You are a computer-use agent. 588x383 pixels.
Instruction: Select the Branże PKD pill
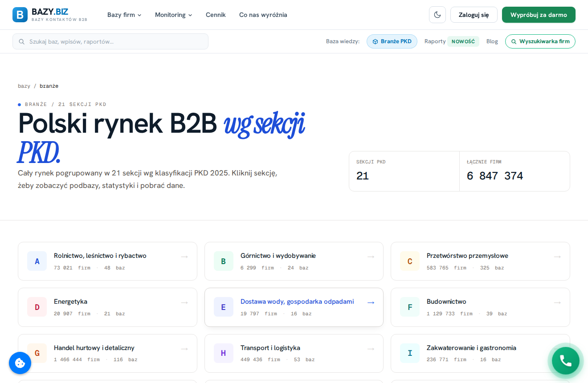(392, 41)
